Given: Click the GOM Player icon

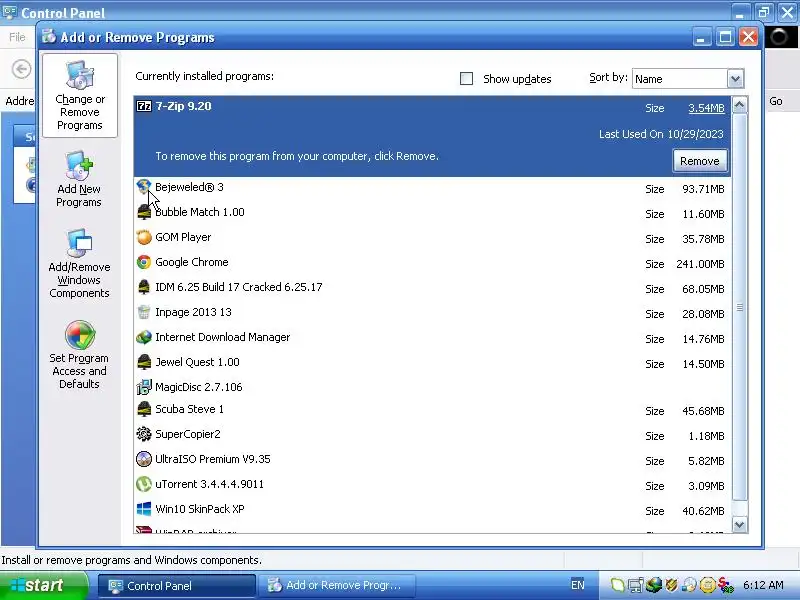Looking at the screenshot, I should [144, 237].
